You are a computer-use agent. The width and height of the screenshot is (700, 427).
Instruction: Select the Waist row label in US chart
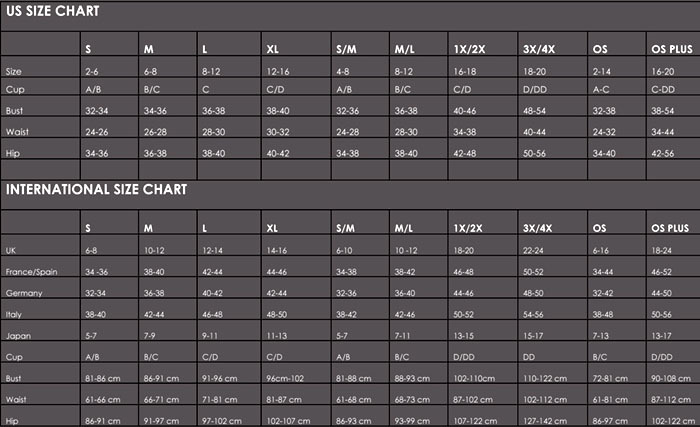[x=17, y=132]
